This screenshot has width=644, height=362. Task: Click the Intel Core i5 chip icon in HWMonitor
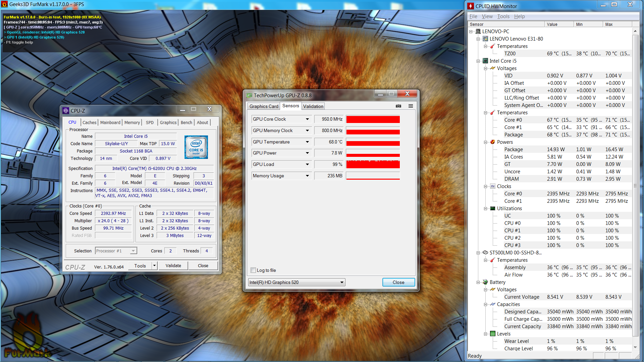click(485, 61)
